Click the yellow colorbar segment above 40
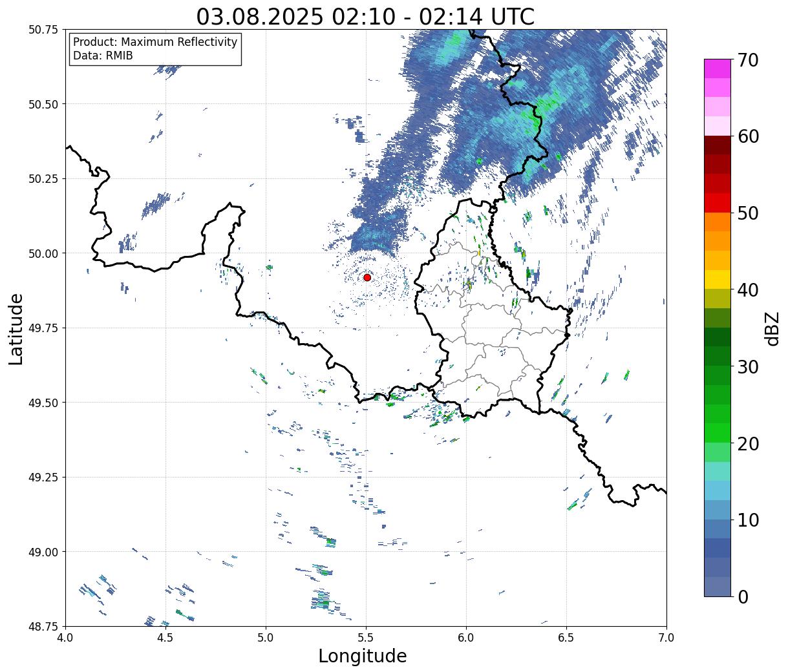Viewport: 788px width, 672px height. click(x=718, y=279)
